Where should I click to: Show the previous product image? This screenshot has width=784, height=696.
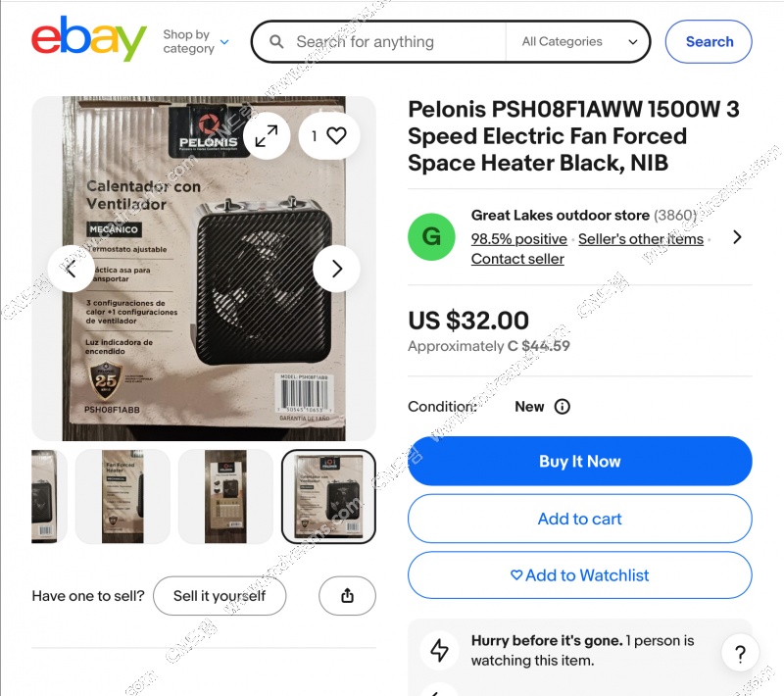72,269
